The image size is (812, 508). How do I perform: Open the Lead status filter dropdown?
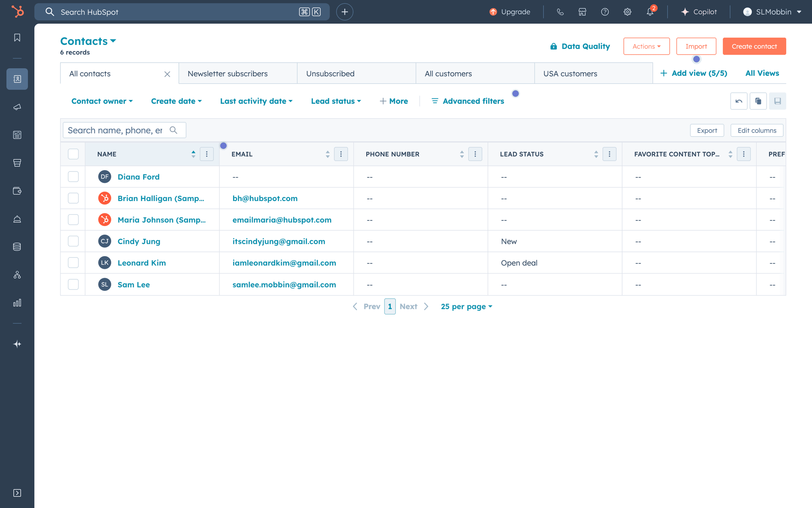tap(336, 101)
